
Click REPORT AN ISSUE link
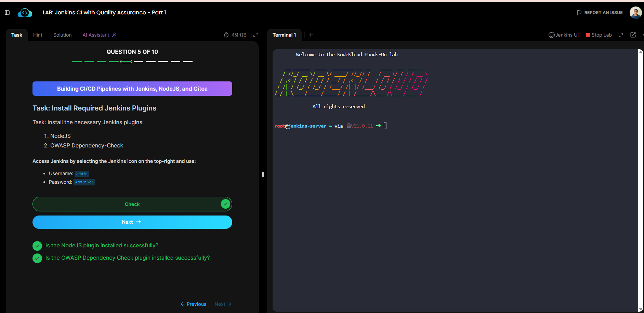(x=600, y=13)
